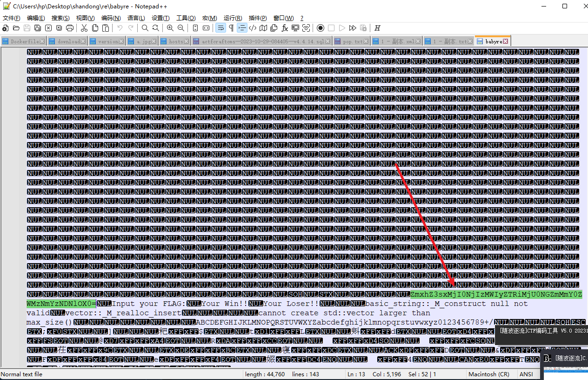
Task: Open the 文件(F) menu
Action: point(12,18)
